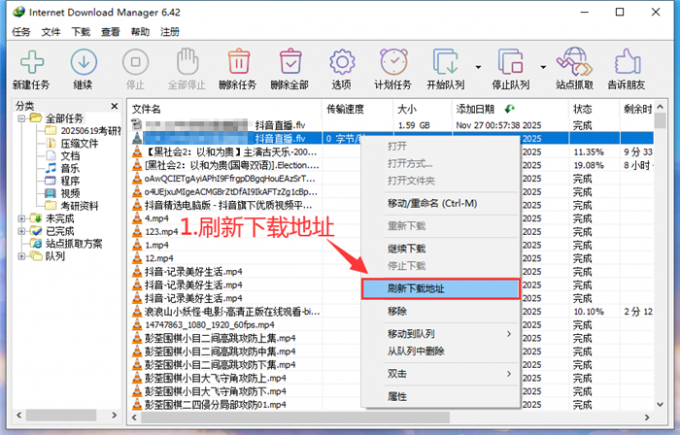Select file 12.mp4 in list
Image resolution: width=680 pixels, height=435 pixels.
pos(159,258)
